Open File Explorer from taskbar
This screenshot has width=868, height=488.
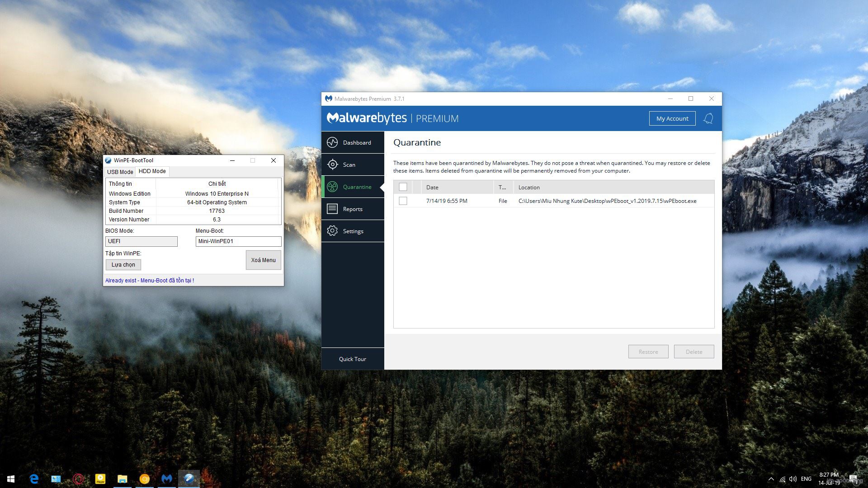click(x=123, y=479)
